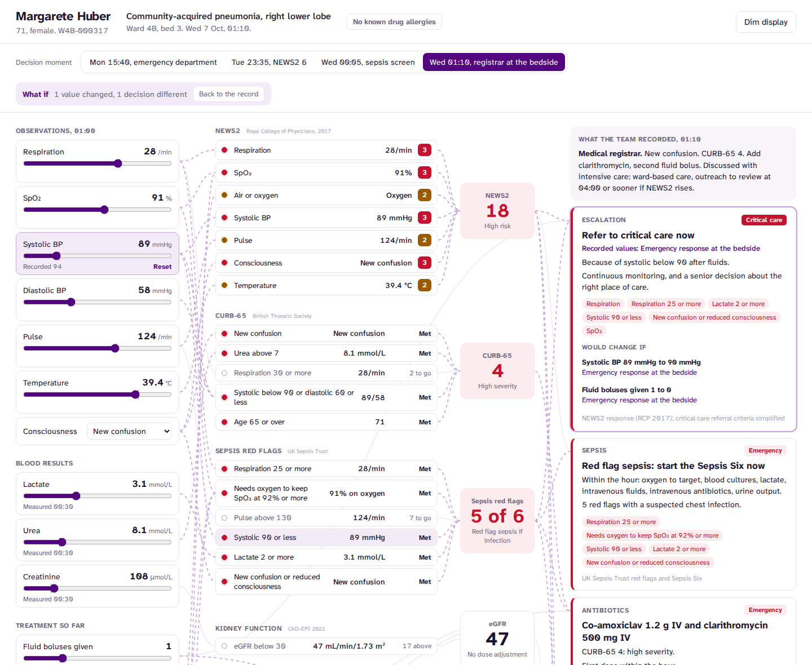Click the NEWS2 Systolic BP score badge
Screen dimensions: 812x665
425,218
